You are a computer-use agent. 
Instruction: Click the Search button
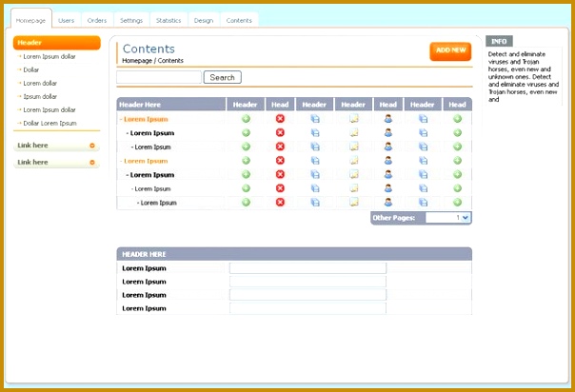point(222,77)
